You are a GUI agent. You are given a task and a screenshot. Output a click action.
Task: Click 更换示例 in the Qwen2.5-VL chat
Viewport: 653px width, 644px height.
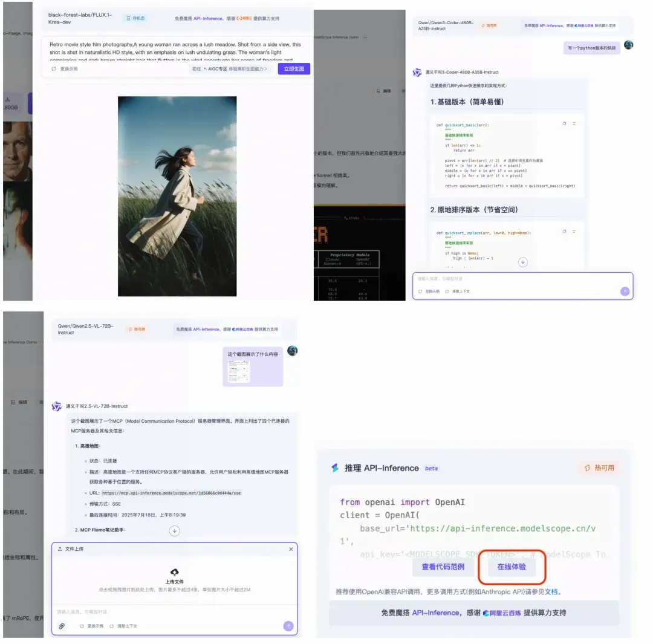[92, 626]
